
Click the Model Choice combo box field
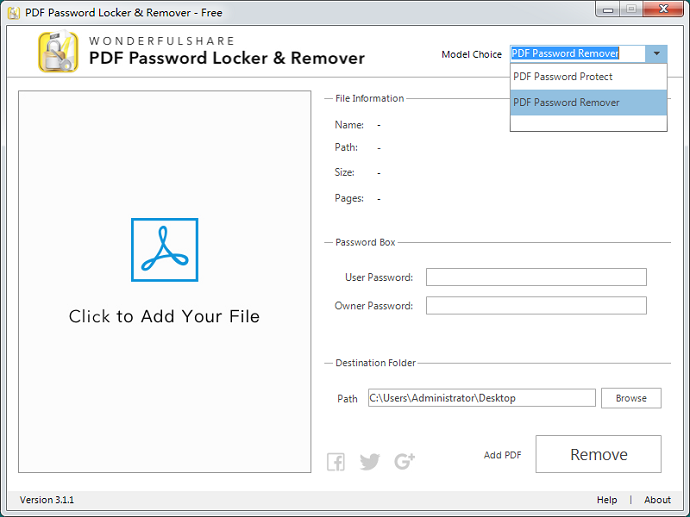coord(577,54)
